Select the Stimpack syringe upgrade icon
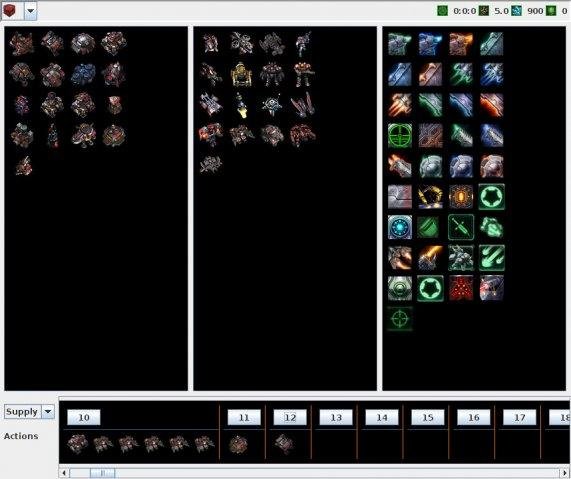This screenshot has height=479, width=571. [x=461, y=227]
